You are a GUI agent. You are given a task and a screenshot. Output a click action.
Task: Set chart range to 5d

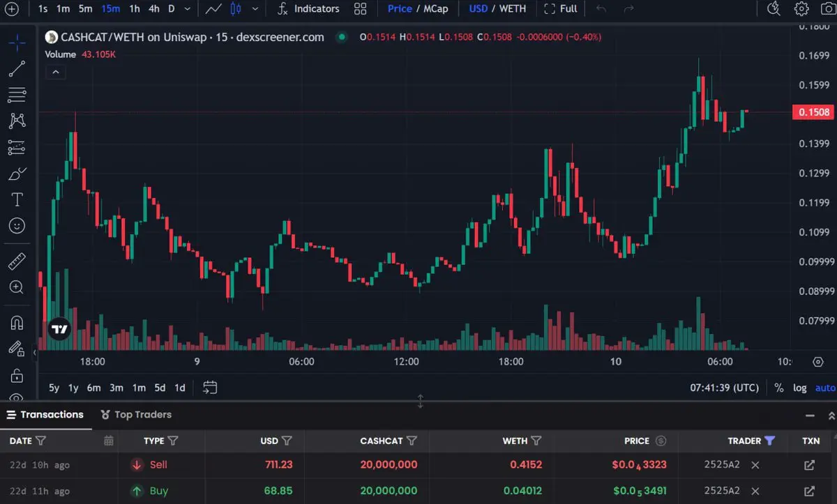160,388
